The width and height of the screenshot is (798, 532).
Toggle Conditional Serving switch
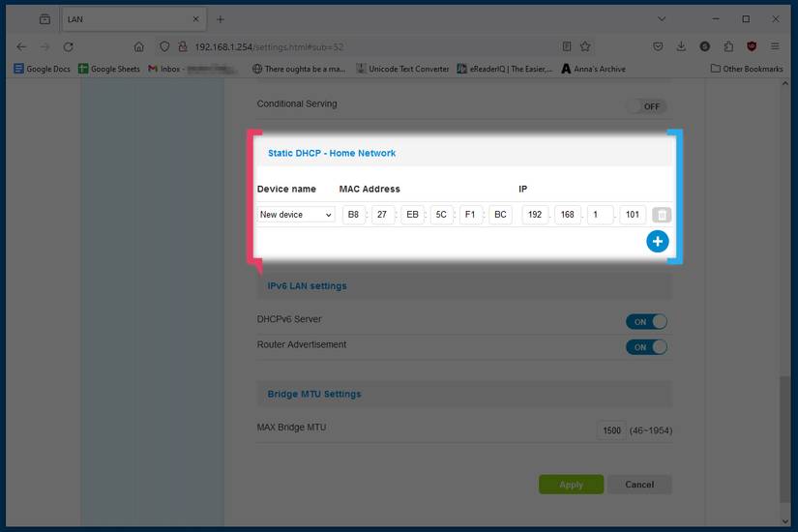point(646,106)
